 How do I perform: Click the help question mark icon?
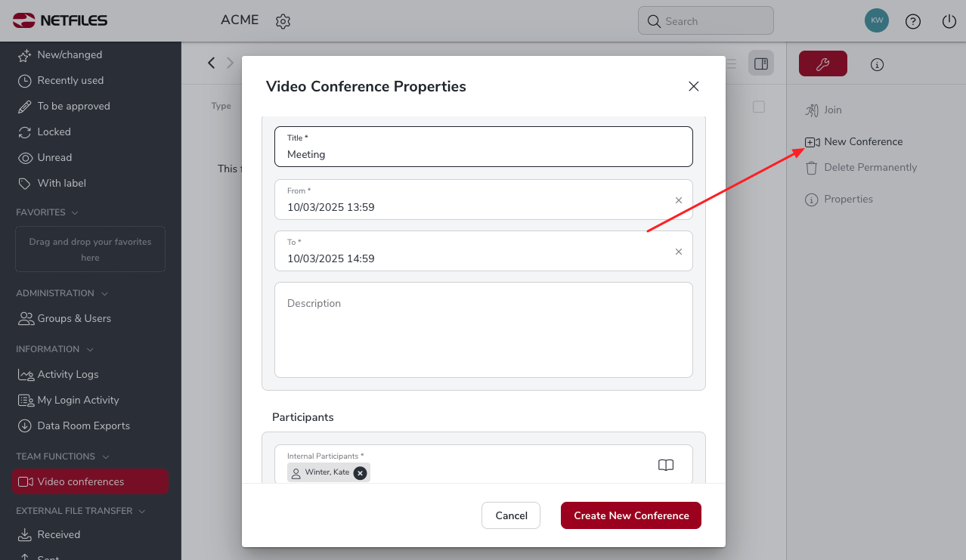[913, 21]
